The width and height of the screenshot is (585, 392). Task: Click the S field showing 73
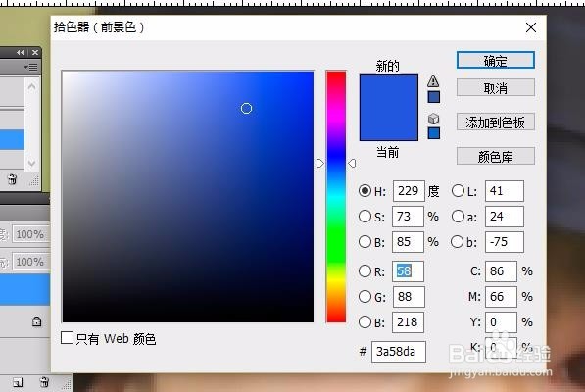(x=408, y=217)
